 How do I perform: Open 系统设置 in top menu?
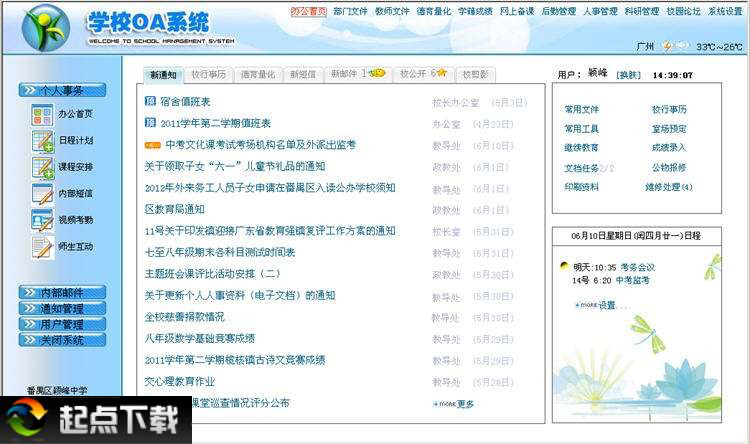[725, 11]
